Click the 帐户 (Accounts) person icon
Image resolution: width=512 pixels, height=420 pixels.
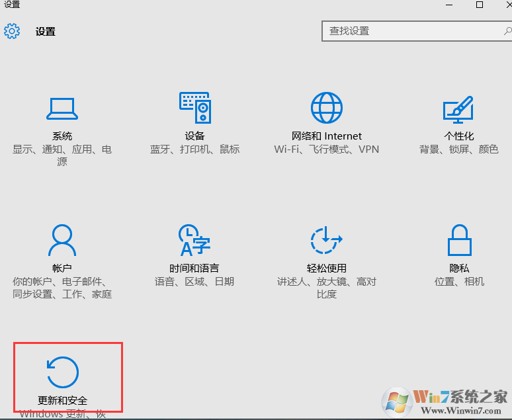[x=62, y=240]
